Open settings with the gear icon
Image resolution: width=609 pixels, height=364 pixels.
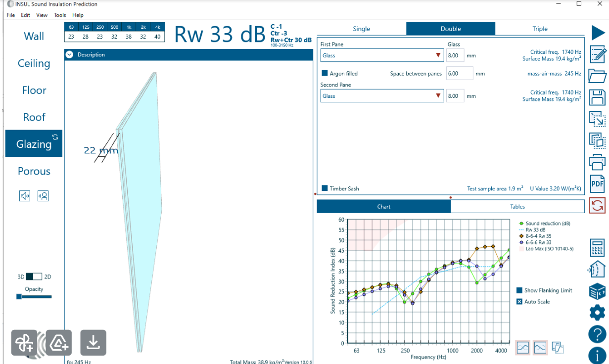[x=598, y=313]
